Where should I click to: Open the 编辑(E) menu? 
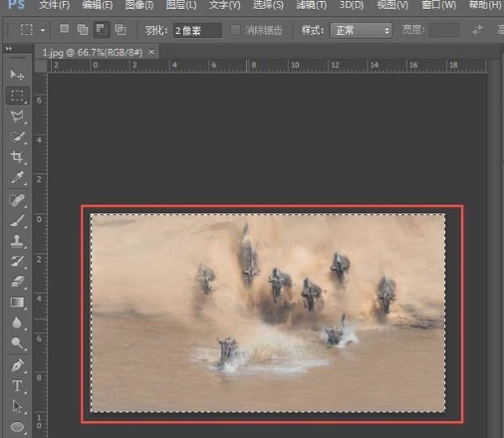click(x=98, y=5)
